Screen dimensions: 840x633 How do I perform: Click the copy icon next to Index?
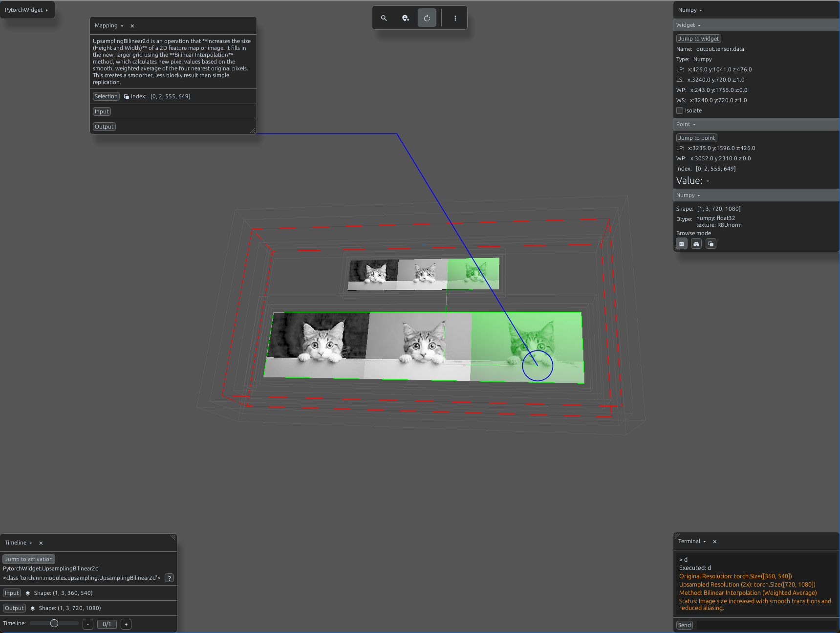click(x=127, y=97)
